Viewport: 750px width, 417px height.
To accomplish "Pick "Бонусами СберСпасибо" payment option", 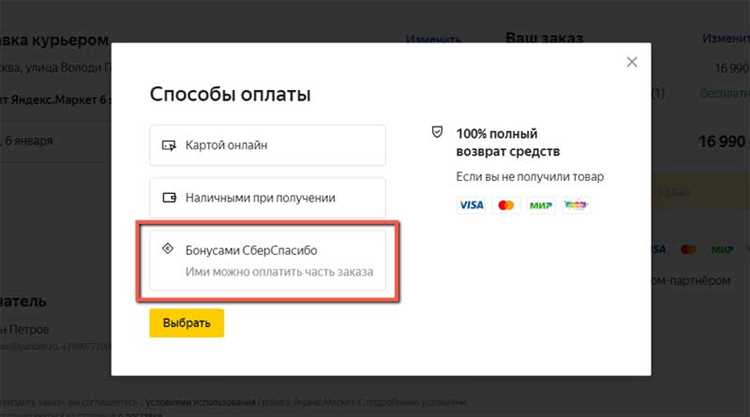I will tap(267, 260).
